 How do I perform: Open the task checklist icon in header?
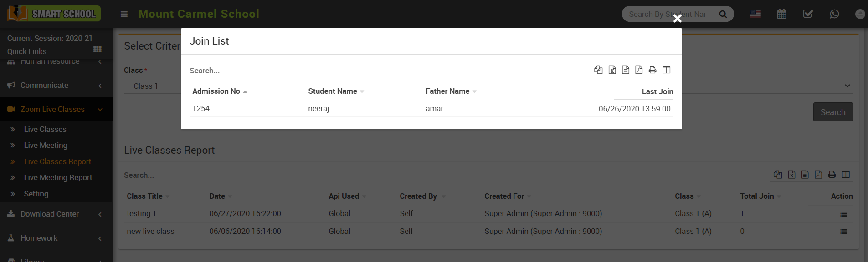(x=808, y=14)
